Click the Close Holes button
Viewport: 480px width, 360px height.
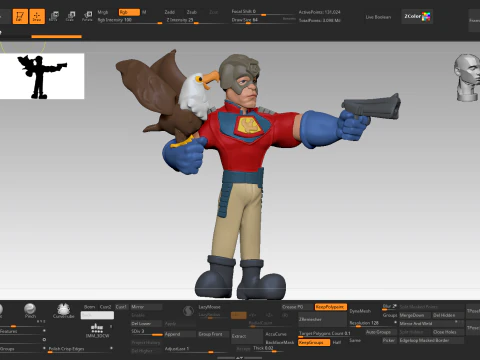448,332
